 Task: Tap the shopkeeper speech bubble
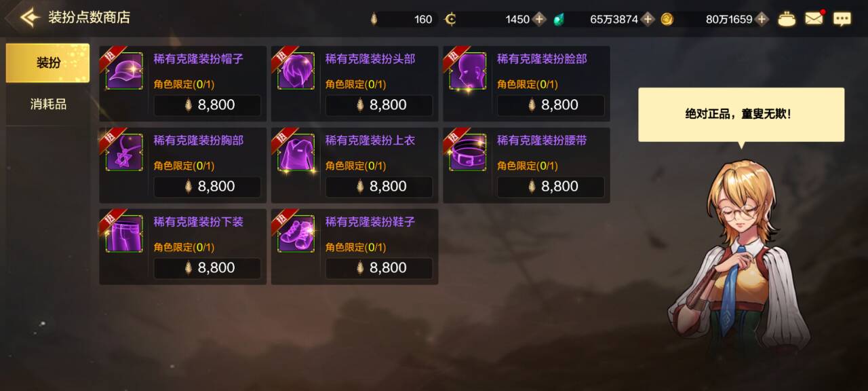[741, 115]
